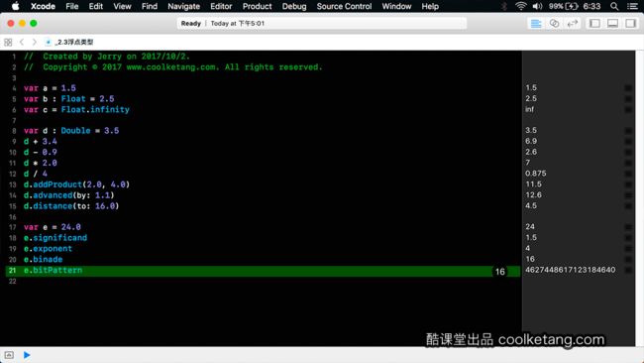Toggle the debug area panel

(x=612, y=24)
